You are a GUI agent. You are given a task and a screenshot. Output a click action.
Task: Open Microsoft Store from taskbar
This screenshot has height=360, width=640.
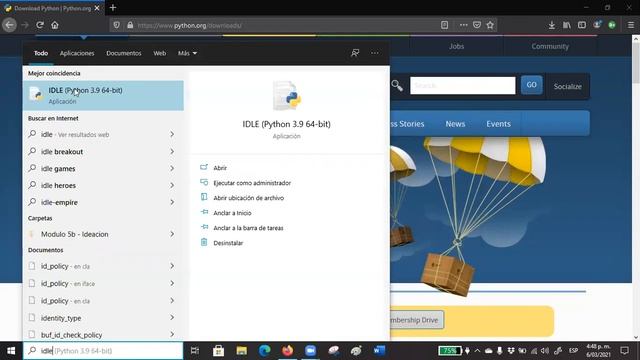218,351
